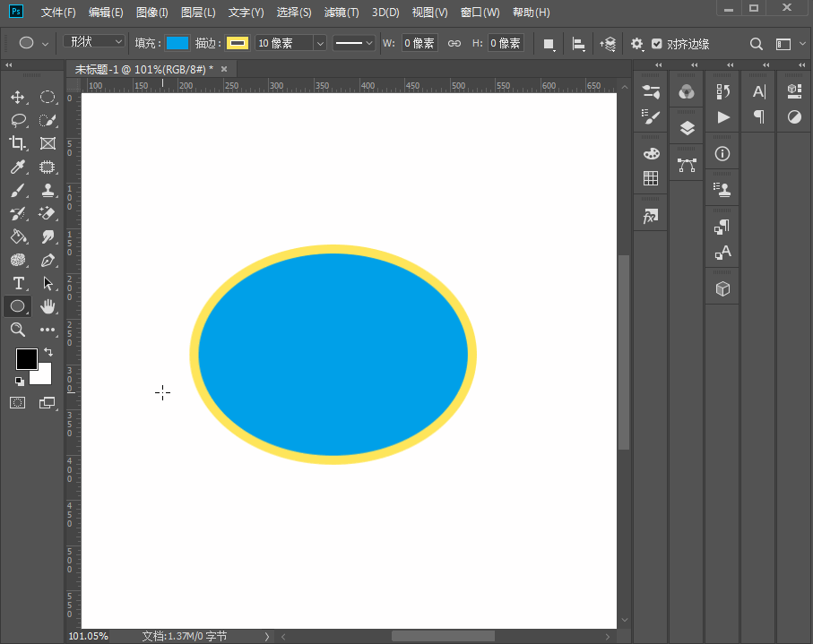Viewport: 813px width, 644px height.
Task: Select the Eraser tool
Action: tap(48, 213)
